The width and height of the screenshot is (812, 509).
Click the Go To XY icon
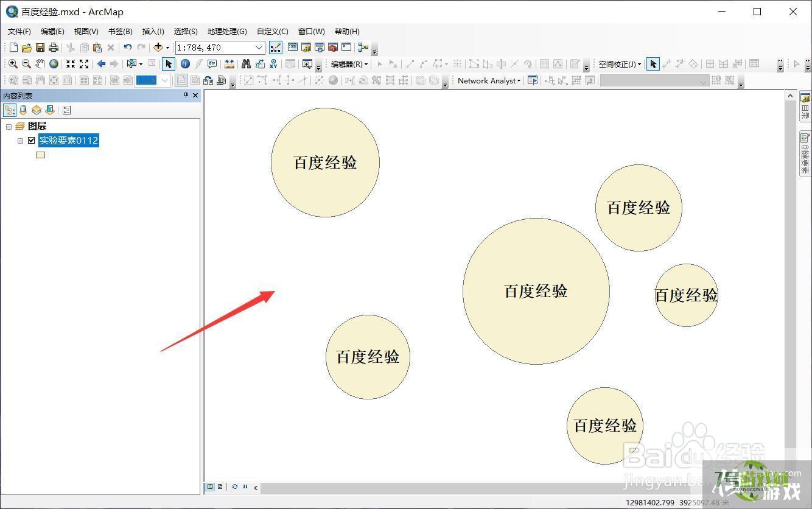tap(273, 64)
